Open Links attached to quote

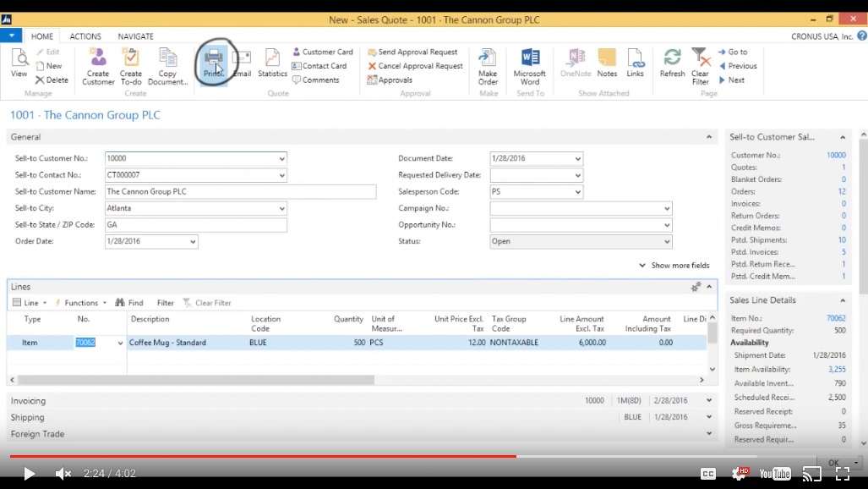(635, 63)
